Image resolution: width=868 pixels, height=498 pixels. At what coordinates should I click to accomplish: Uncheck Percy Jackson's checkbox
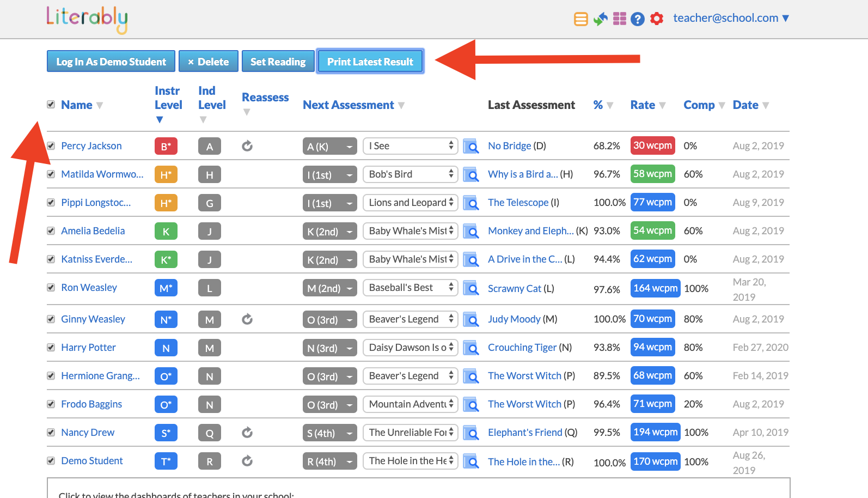51,145
